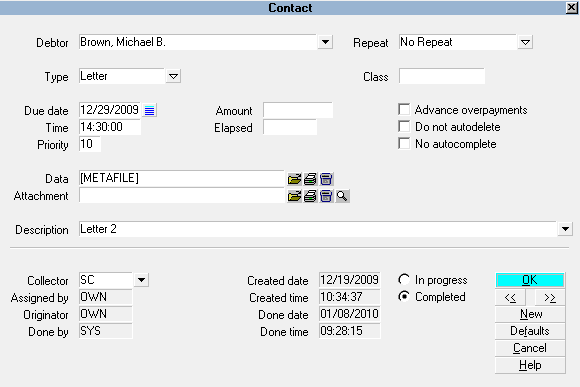Go to next contact with >> button
The height and width of the screenshot is (387, 580).
pyautogui.click(x=550, y=297)
